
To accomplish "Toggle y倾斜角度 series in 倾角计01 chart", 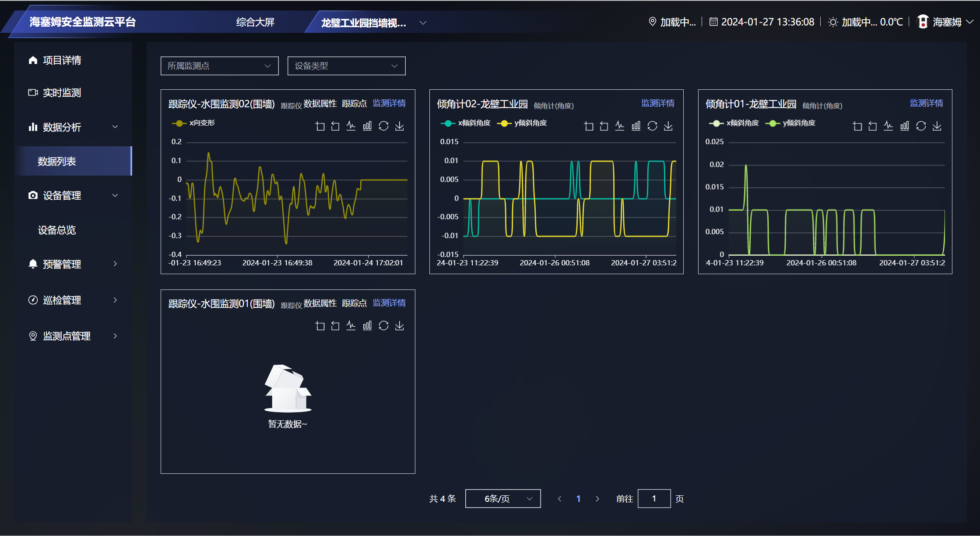I will [790, 123].
